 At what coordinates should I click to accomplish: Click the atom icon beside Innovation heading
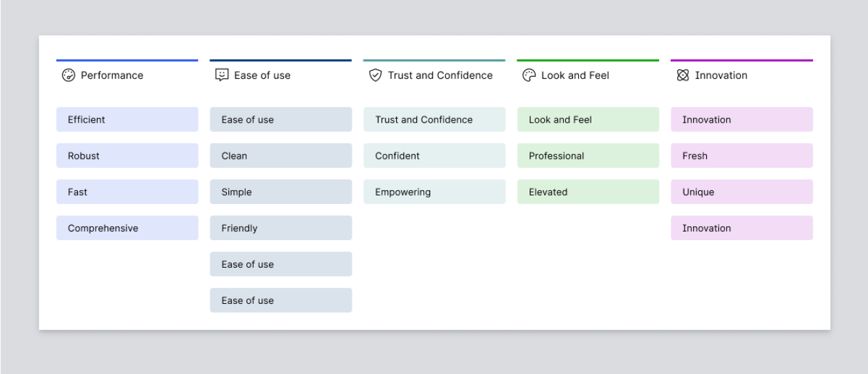pyautogui.click(x=682, y=75)
